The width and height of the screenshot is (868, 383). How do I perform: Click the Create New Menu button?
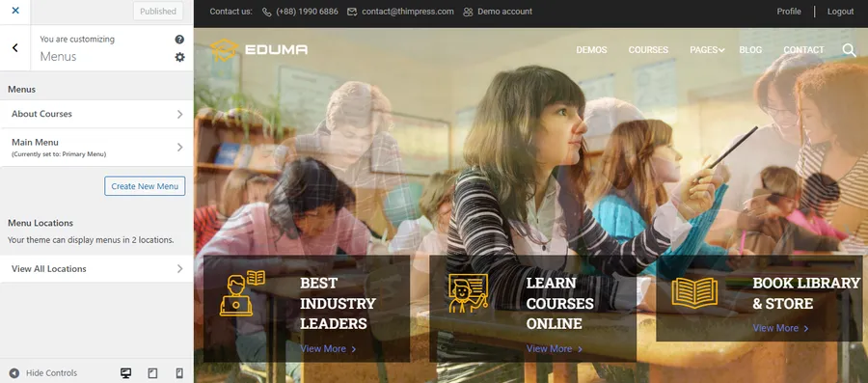[x=145, y=186]
